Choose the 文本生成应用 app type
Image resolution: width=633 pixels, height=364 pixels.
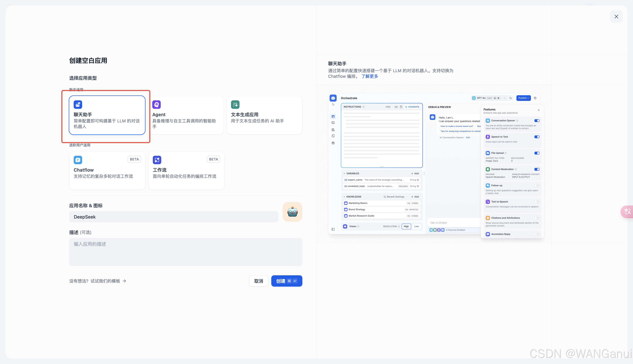tap(264, 115)
